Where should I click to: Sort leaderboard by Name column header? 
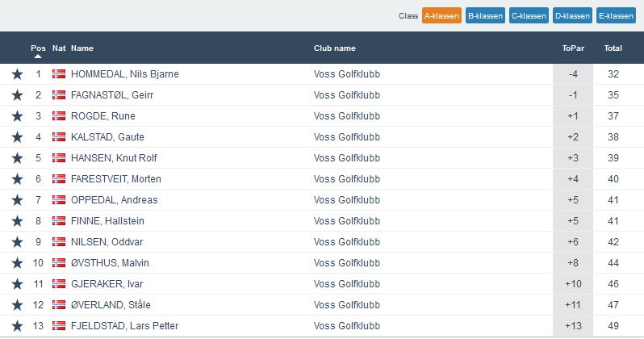82,48
